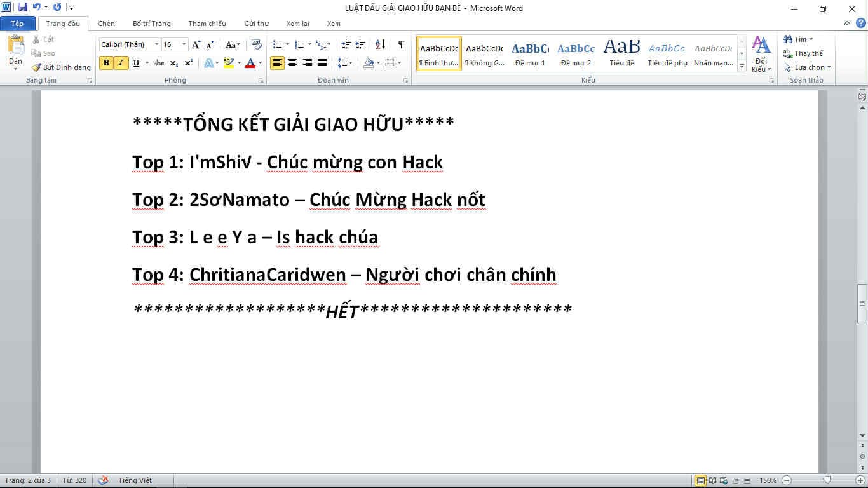The image size is (868, 488).
Task: Open the Tham chiếu tab
Action: click(x=207, y=24)
